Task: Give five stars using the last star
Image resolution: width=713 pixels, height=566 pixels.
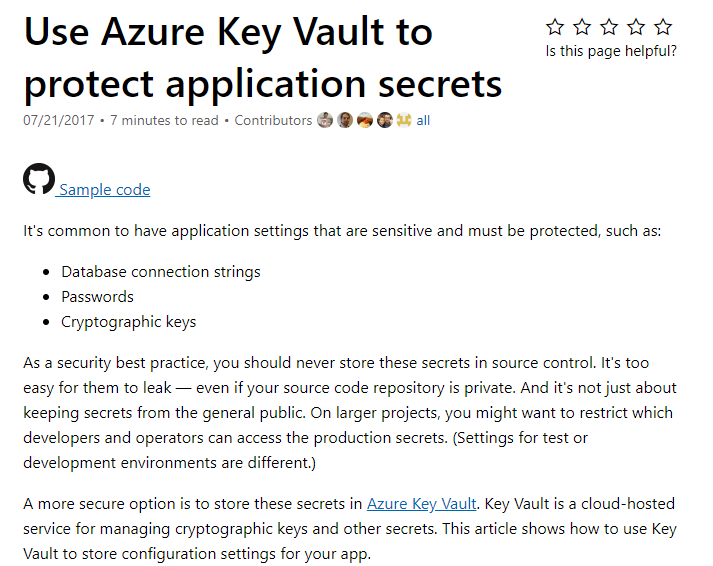Action: (663, 27)
